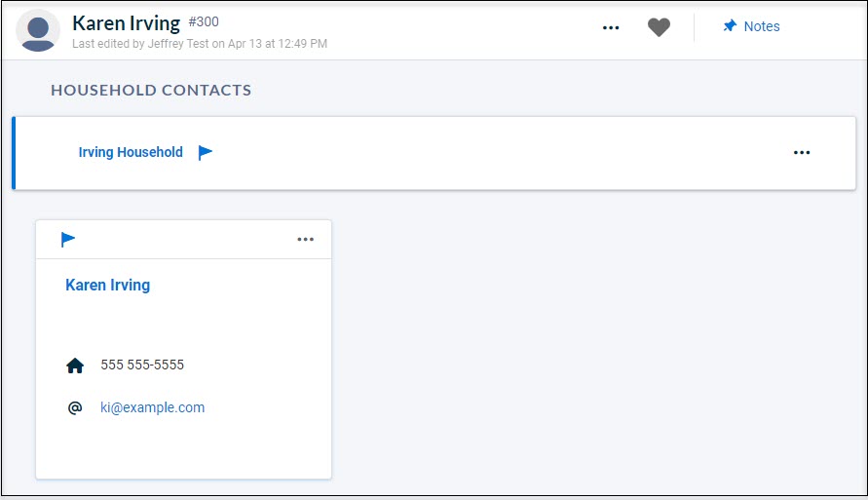Select the phone number 555 555-5555

(x=142, y=365)
